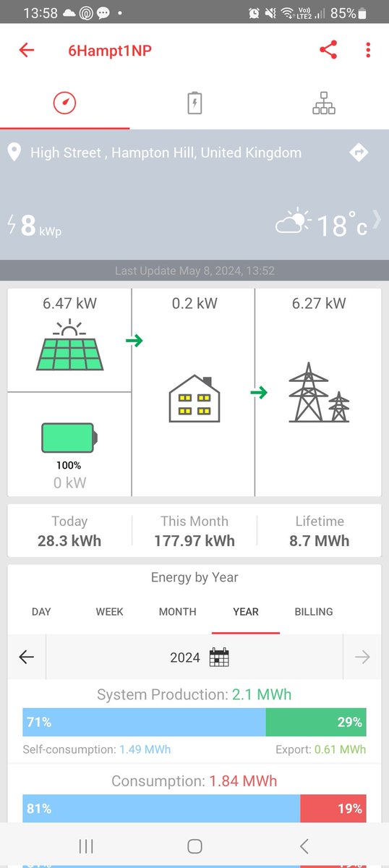This screenshot has height=868, width=389.
Task: Go to the previous year
Action: point(27,657)
